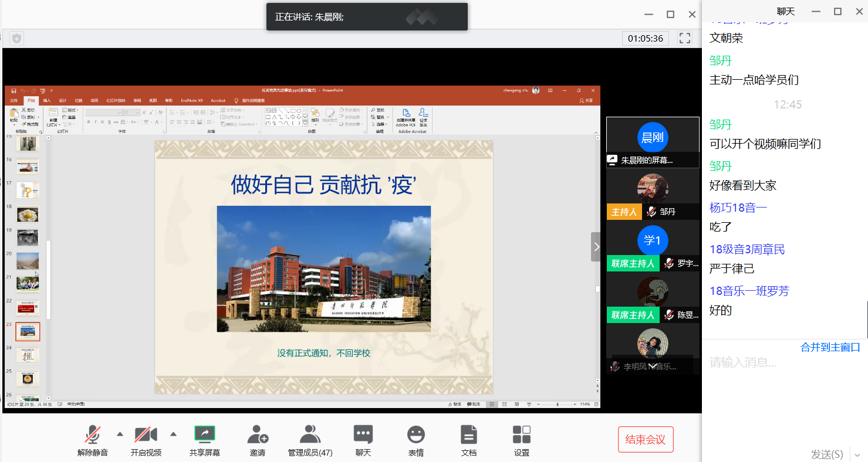Click the Send (S) button
This screenshot has width=868, height=462.
click(826, 454)
